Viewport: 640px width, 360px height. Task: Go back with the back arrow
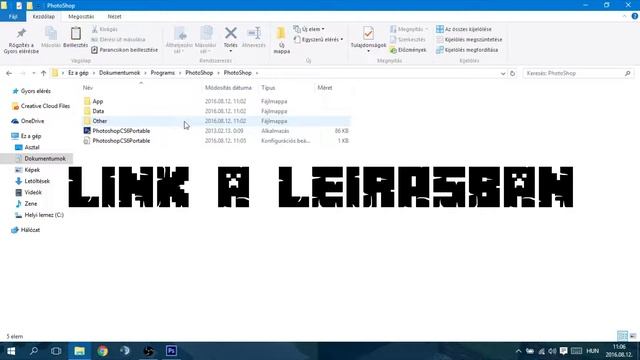point(9,73)
